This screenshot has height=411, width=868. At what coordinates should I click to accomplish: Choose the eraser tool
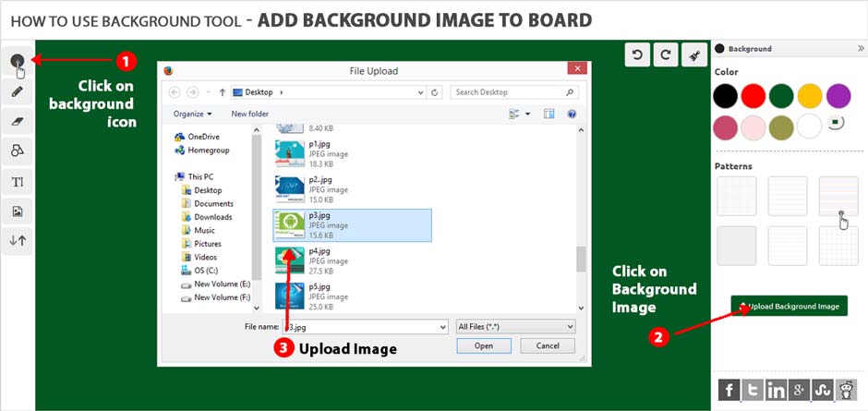click(18, 121)
